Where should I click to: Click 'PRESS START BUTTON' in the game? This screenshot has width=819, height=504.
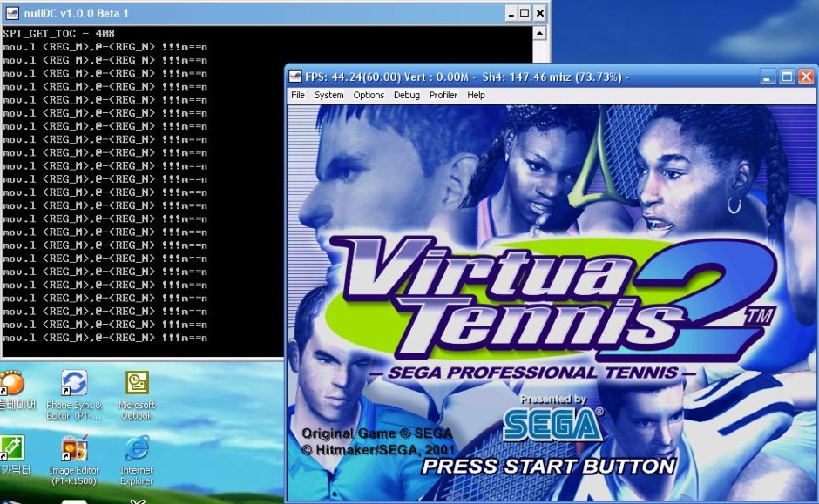click(x=548, y=466)
